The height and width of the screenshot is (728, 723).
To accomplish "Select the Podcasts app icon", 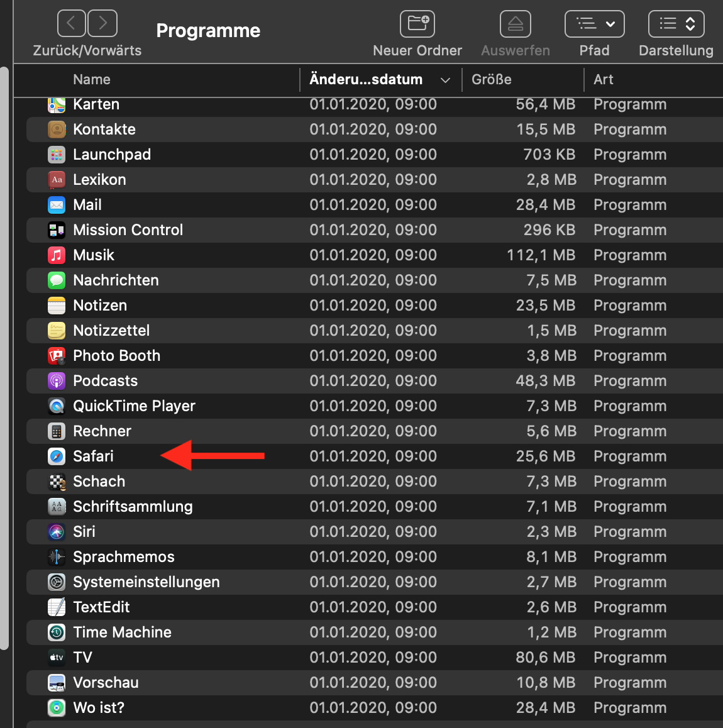I will (57, 381).
